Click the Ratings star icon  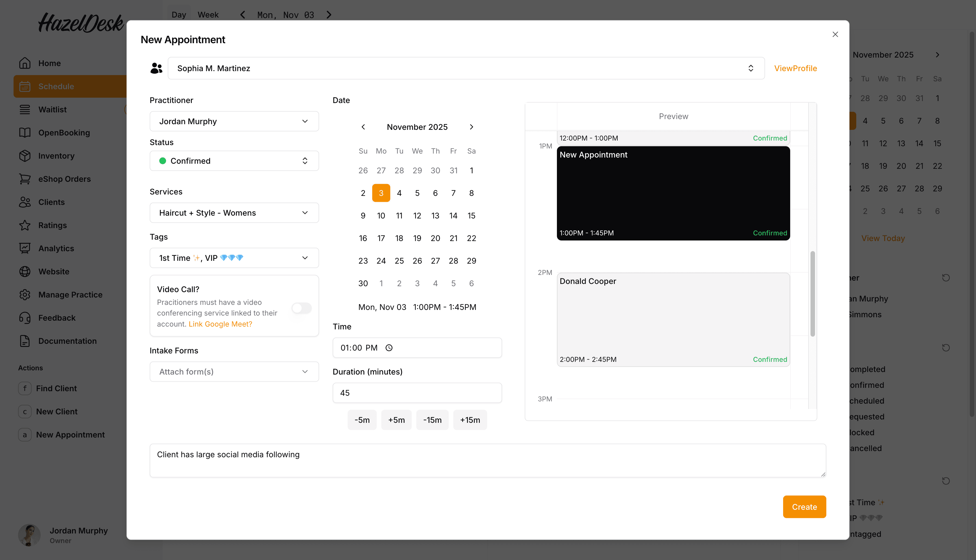(25, 225)
